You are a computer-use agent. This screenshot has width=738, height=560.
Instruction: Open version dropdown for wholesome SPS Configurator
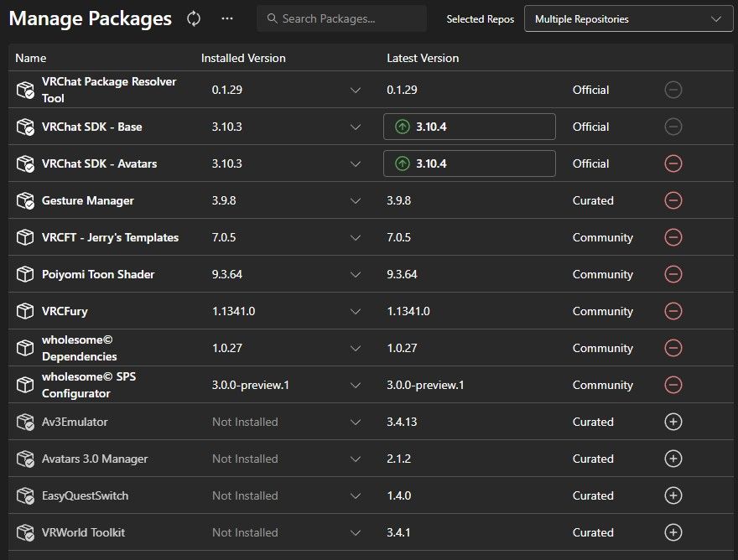(356, 386)
